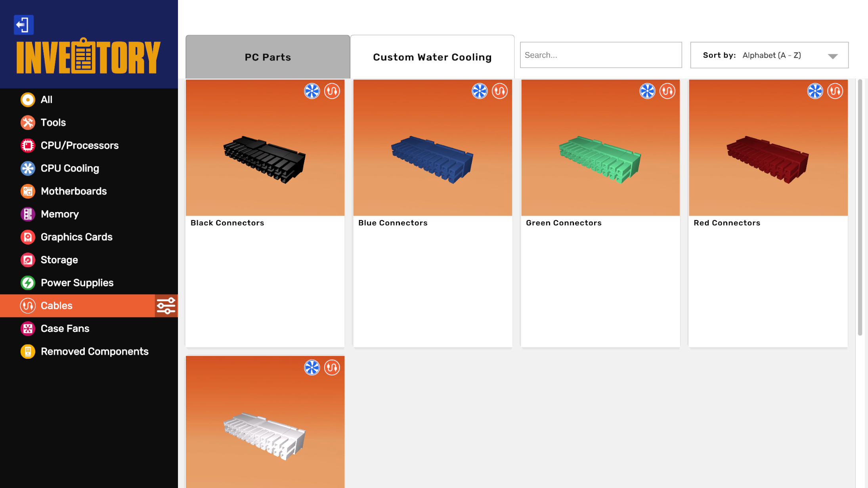Click the item list vertical scrollbar

tap(860, 208)
